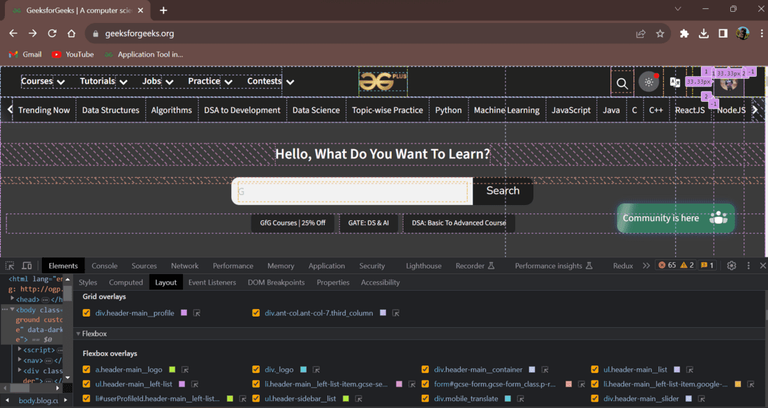Reveal div.mobile_translate element in Elements panel
The image size is (768, 408).
pyautogui.click(x=521, y=399)
